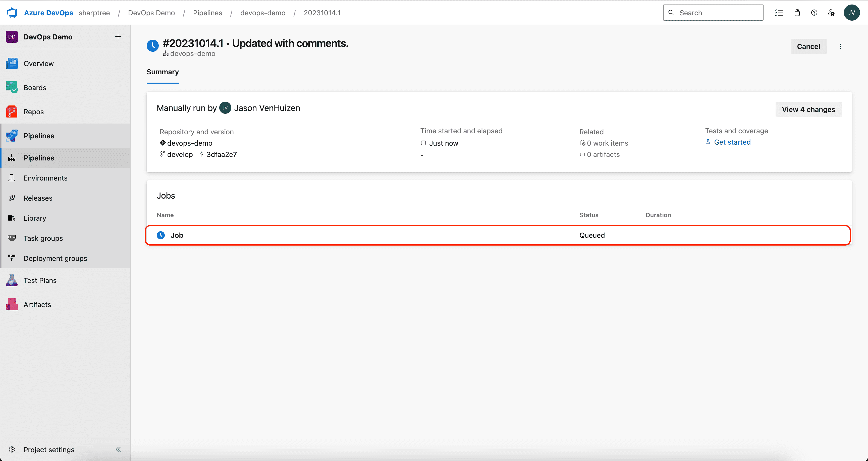Click the DevOps Demo project title
Screen dimensions: 868x461
click(x=48, y=37)
